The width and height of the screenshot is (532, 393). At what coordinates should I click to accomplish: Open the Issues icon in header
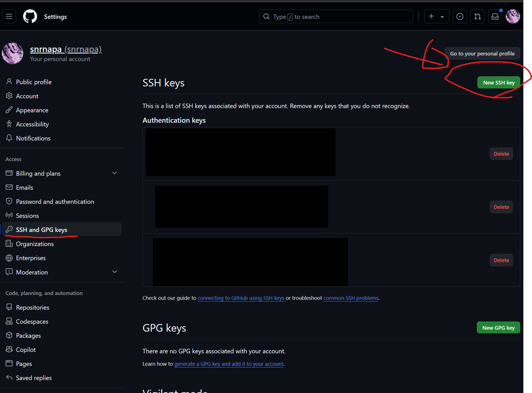pos(460,16)
